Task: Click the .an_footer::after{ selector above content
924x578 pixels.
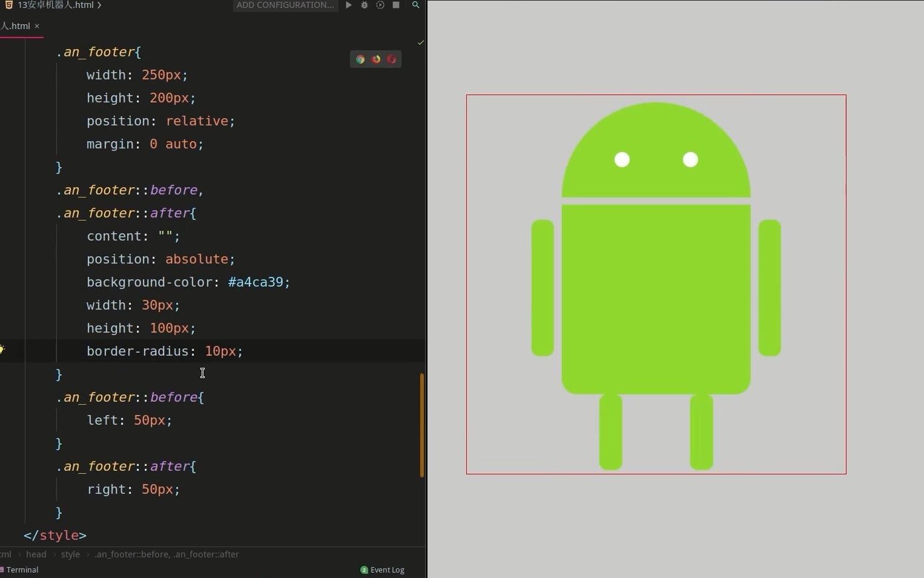Action: pos(126,213)
